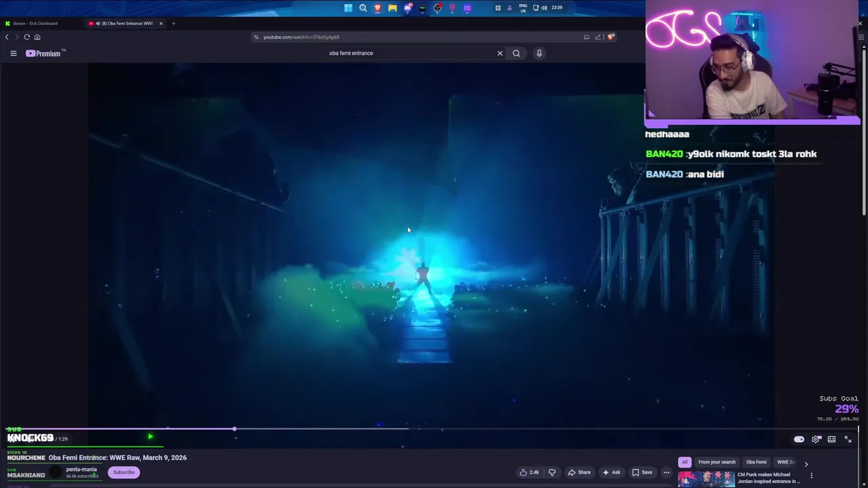Select the 'Oba Femi' chip
Screen dimensions: 868x488
click(x=756, y=462)
